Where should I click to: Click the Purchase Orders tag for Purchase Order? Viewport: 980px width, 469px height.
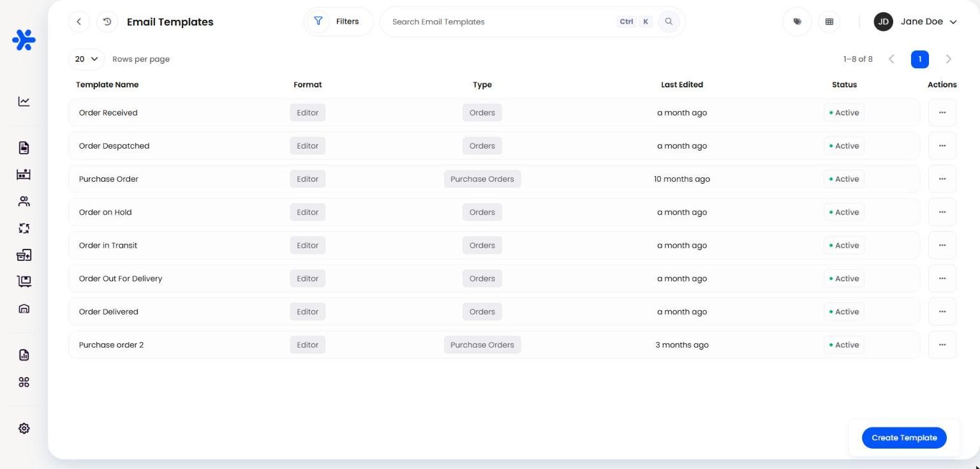point(482,179)
